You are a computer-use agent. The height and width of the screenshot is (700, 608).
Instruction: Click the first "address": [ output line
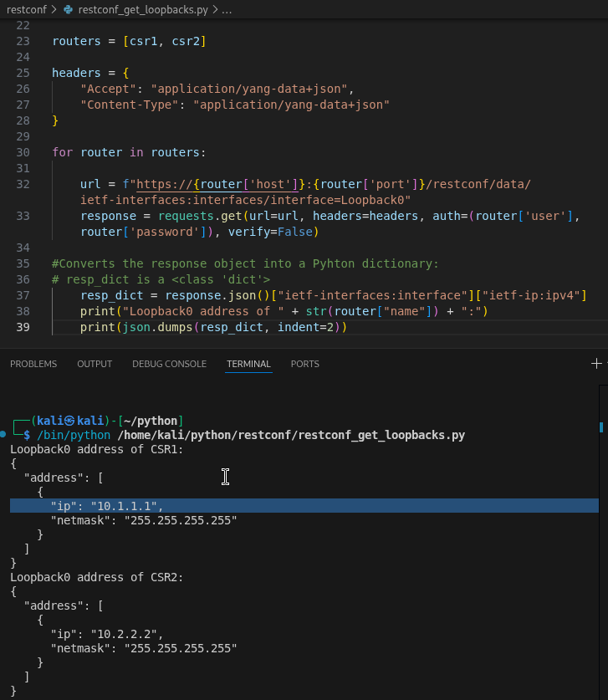(64, 478)
